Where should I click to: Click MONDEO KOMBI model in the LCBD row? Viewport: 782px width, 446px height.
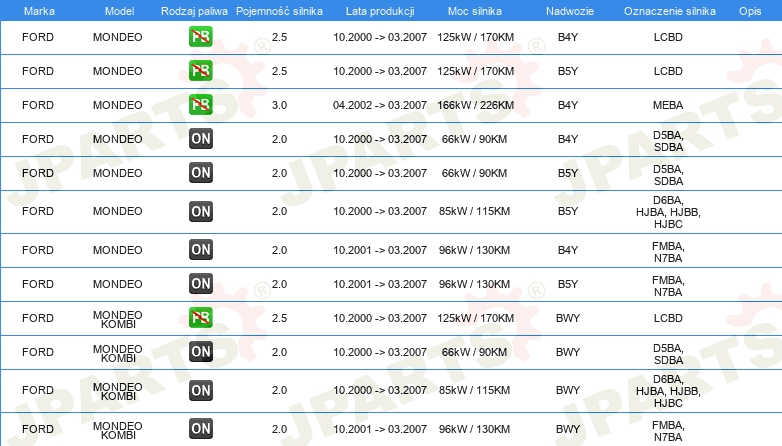(118, 320)
